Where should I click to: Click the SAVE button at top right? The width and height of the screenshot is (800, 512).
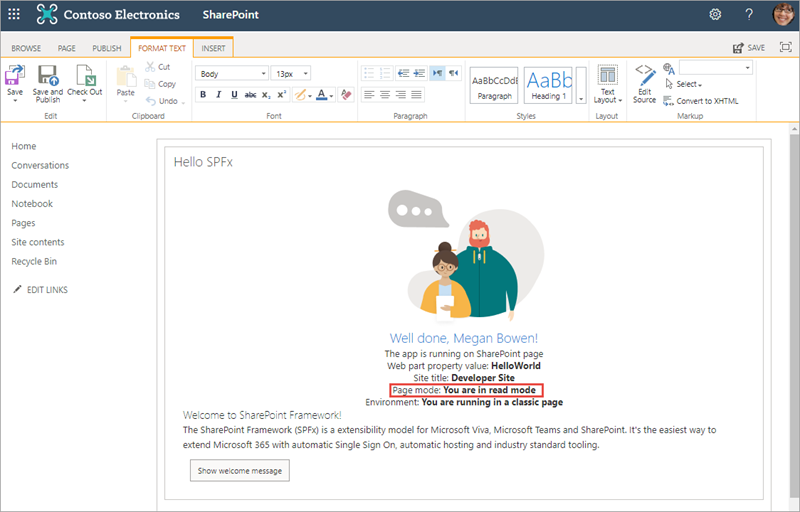[749, 48]
